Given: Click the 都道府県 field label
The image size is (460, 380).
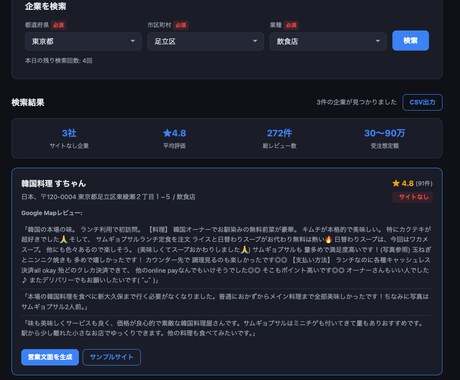Looking at the screenshot, I should (x=37, y=25).
